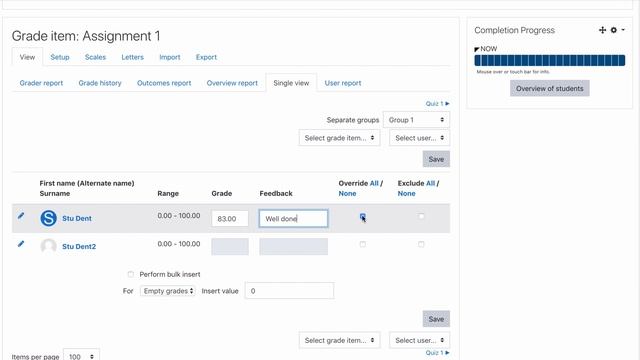Click the Completion Progress bar

click(x=549, y=60)
